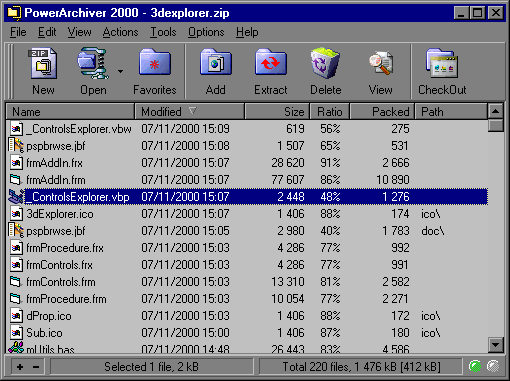This screenshot has height=381, width=510.
Task: Click the doc\ path entry
Action: 433,231
